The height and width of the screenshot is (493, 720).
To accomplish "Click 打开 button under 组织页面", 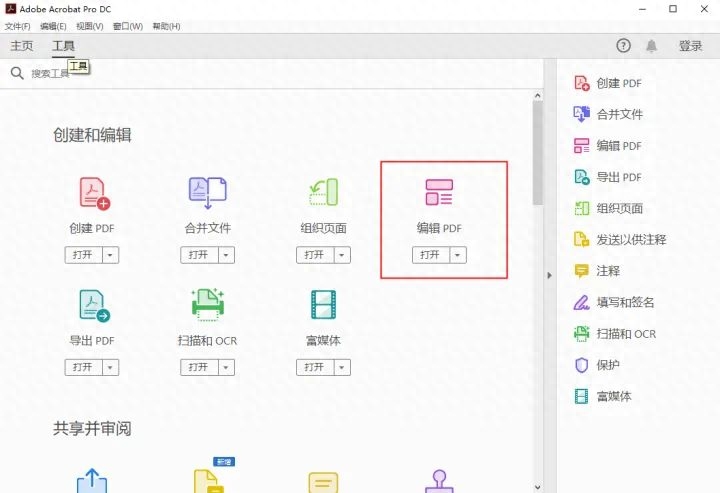I will [x=315, y=255].
